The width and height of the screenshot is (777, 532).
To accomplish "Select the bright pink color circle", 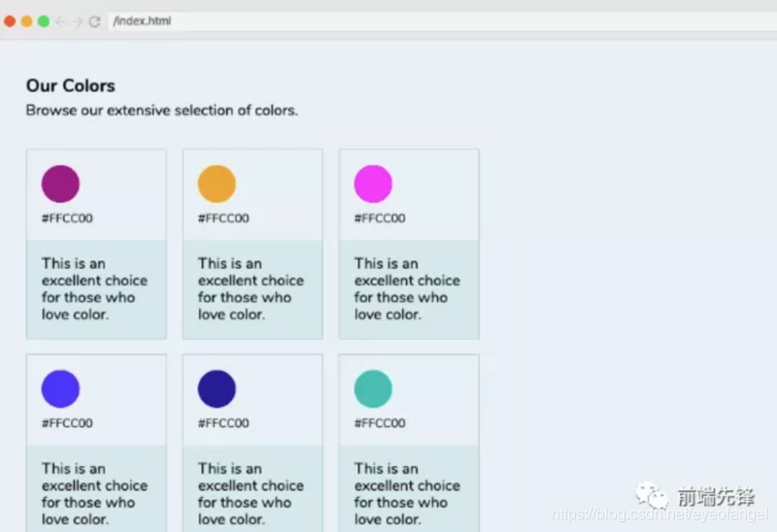I will point(373,183).
